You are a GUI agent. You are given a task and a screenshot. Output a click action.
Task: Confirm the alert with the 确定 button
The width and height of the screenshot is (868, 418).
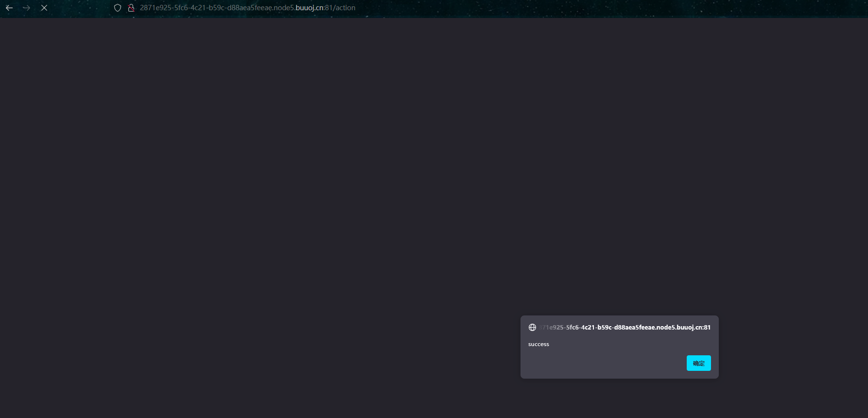pos(698,363)
